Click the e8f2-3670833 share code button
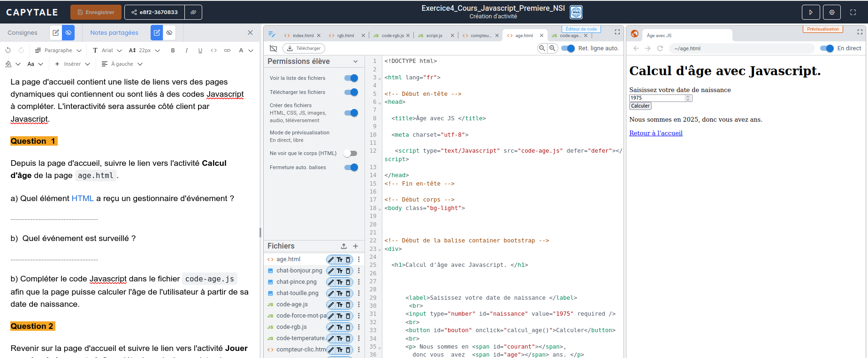Screen dimensions: 868x358 tap(154, 12)
